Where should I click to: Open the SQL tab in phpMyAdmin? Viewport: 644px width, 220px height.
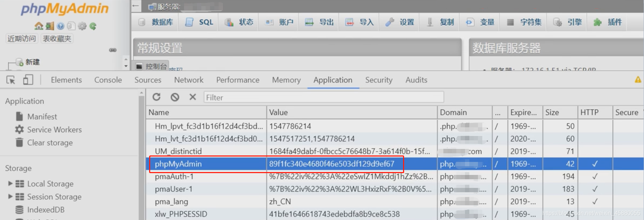point(199,22)
